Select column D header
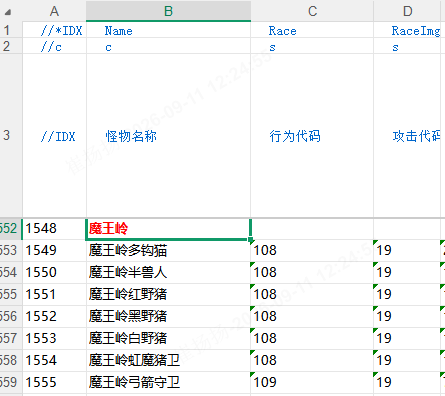This screenshot has height=396, width=445. tap(407, 11)
